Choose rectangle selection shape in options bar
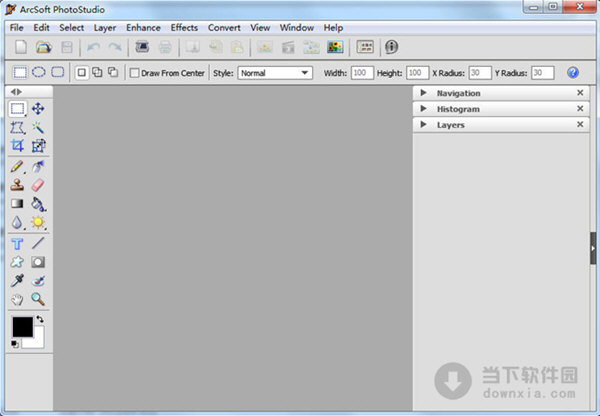600x416 pixels. 20,72
